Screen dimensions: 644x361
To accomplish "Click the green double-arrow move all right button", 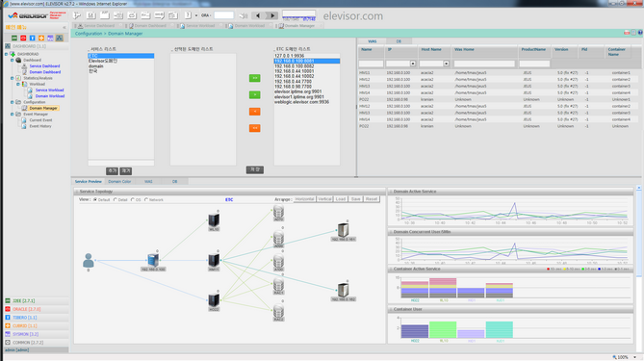I will click(255, 78).
